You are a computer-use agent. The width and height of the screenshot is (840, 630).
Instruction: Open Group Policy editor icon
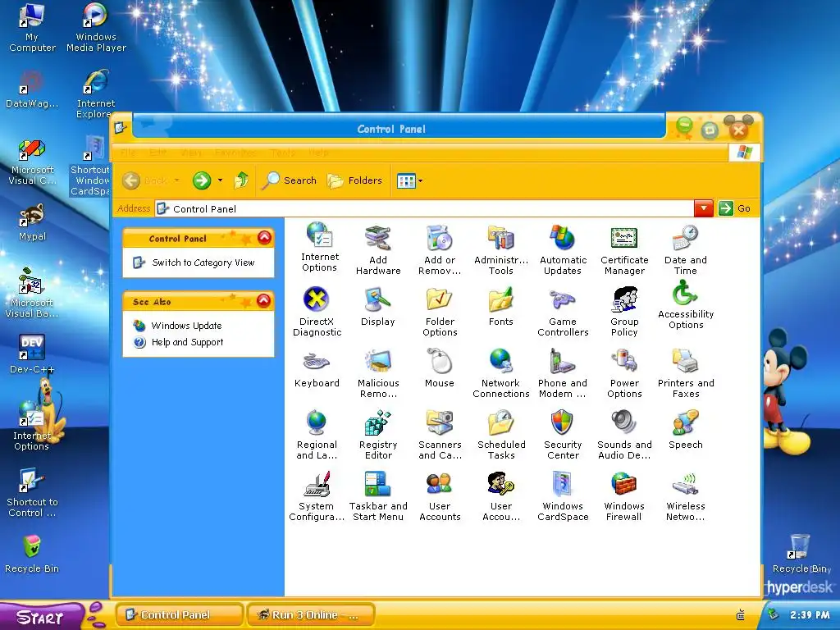tap(624, 312)
